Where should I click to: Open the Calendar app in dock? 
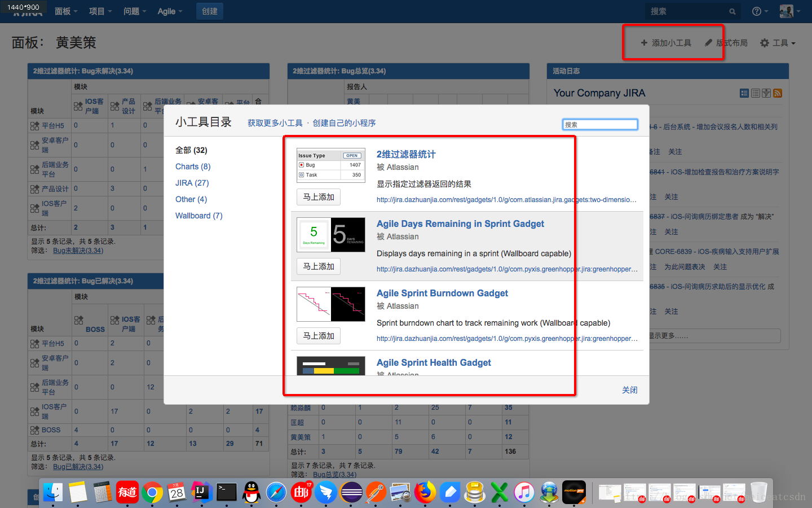click(177, 493)
